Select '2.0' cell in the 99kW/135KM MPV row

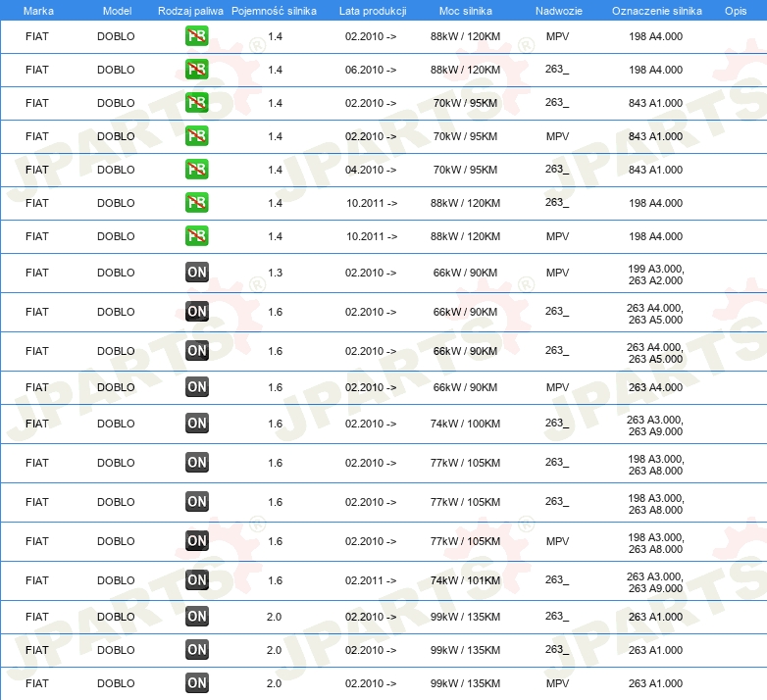[274, 683]
